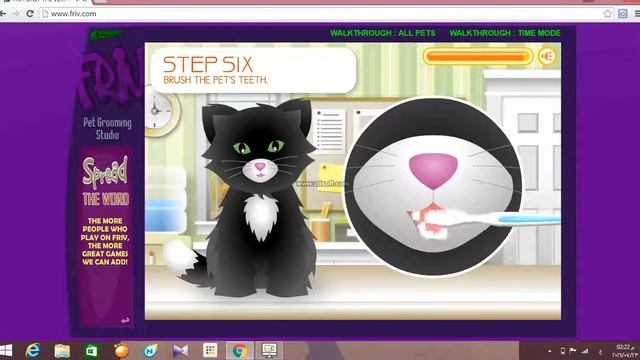
Task: Mute the game sound speaker icon
Action: 547,56
